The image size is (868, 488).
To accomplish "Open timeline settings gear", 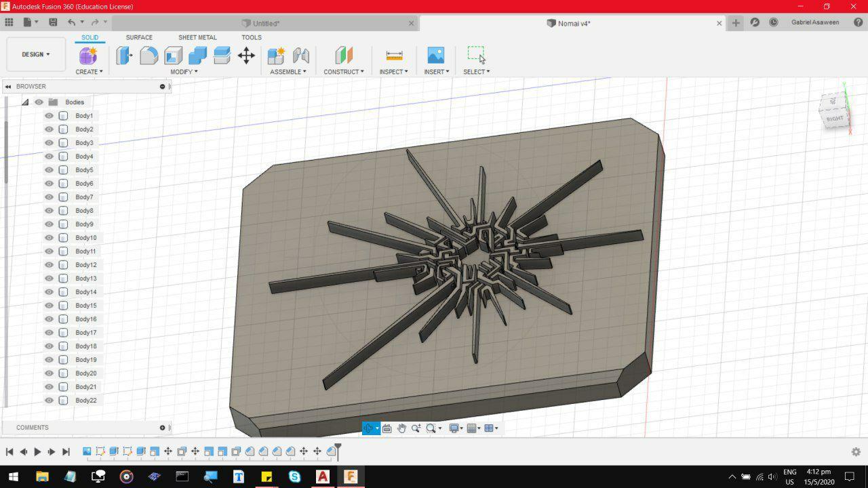I will [x=856, y=451].
